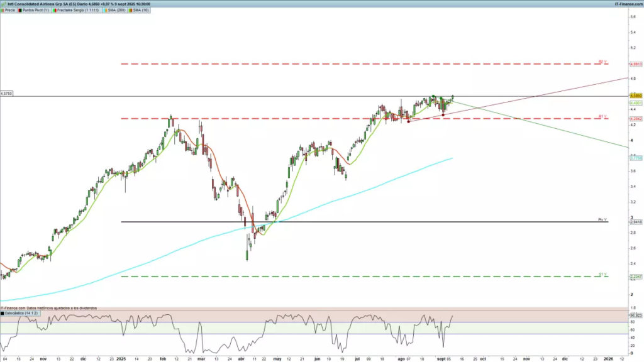Click the Puntos Pivot (Y) color icon
The image size is (644, 362).
[x=21, y=10]
